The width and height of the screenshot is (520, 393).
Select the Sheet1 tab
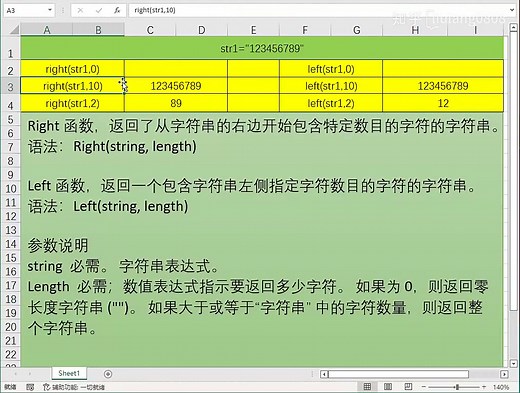(69, 373)
